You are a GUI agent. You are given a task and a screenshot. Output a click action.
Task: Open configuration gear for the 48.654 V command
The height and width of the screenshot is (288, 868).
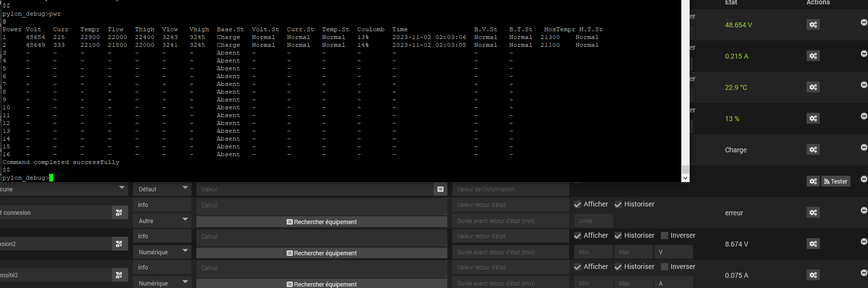pos(813,25)
